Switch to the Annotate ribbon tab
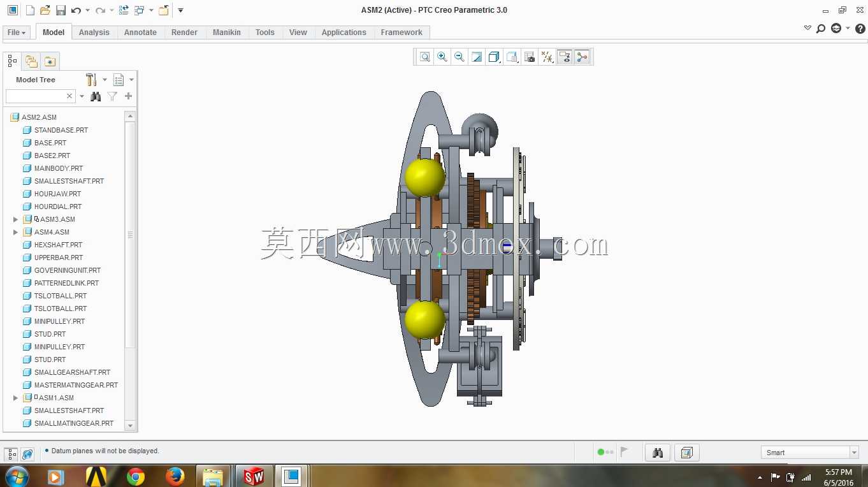The width and height of the screenshot is (868, 487). (140, 33)
